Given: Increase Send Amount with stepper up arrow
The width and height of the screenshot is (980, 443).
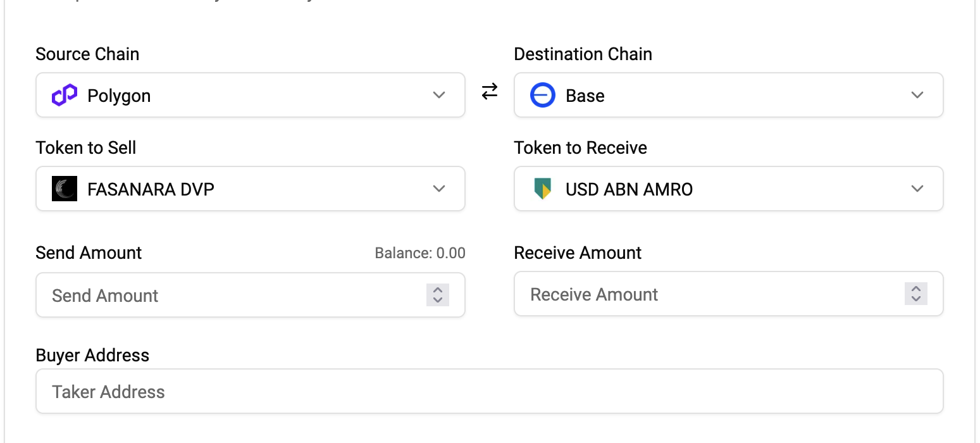Looking at the screenshot, I should tap(438, 290).
